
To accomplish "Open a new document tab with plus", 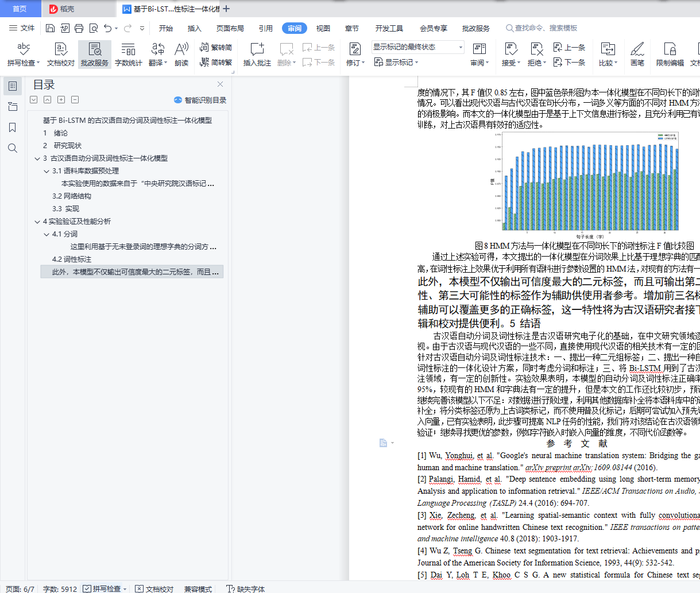I will [x=226, y=9].
